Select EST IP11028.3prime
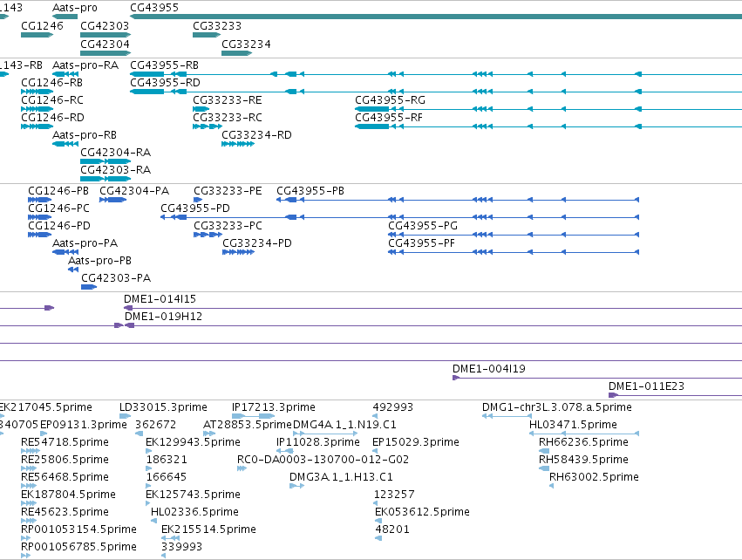Image resolution: width=742 pixels, height=560 pixels. (x=285, y=451)
